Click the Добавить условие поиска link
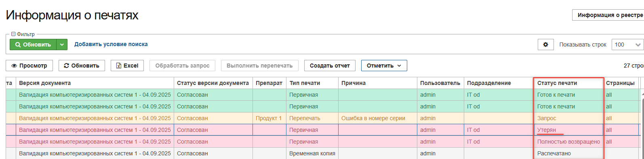Viewport: 644px width, 159px height. [x=111, y=44]
